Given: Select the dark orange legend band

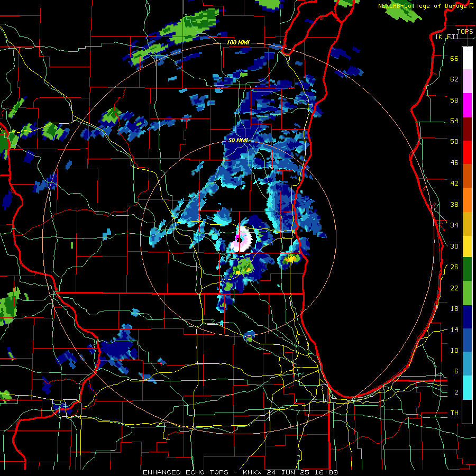Looking at the screenshot, I should 467,176.
